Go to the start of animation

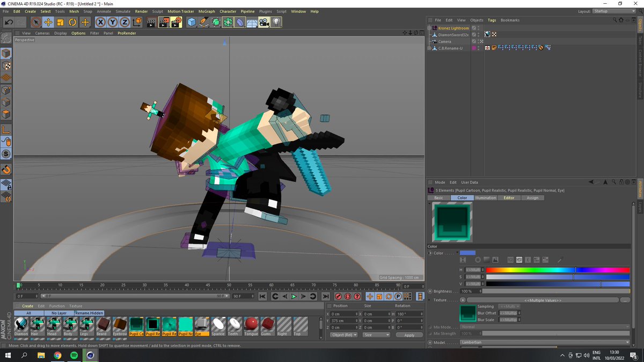[262, 296]
